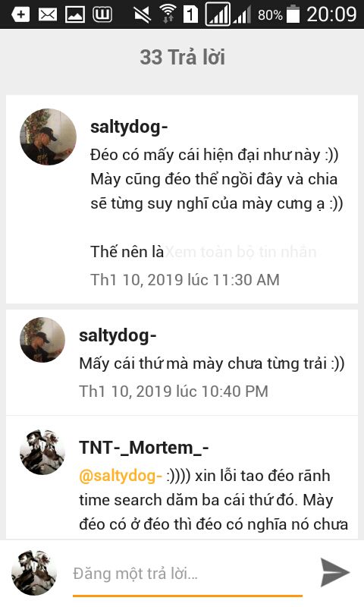Tap the Wi-Fi status icon
Screen dimensions: 364x607
tap(168, 14)
